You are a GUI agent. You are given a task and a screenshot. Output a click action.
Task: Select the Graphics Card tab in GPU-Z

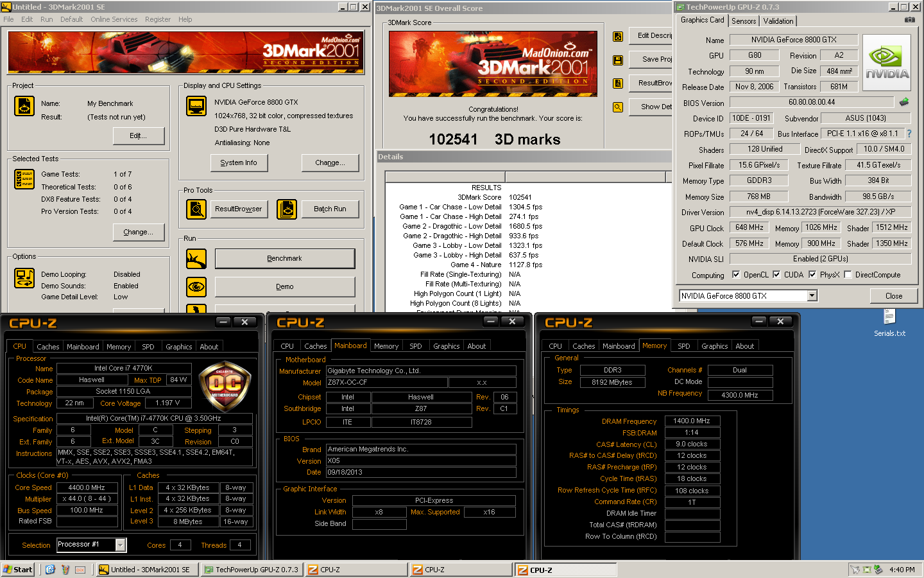point(703,20)
